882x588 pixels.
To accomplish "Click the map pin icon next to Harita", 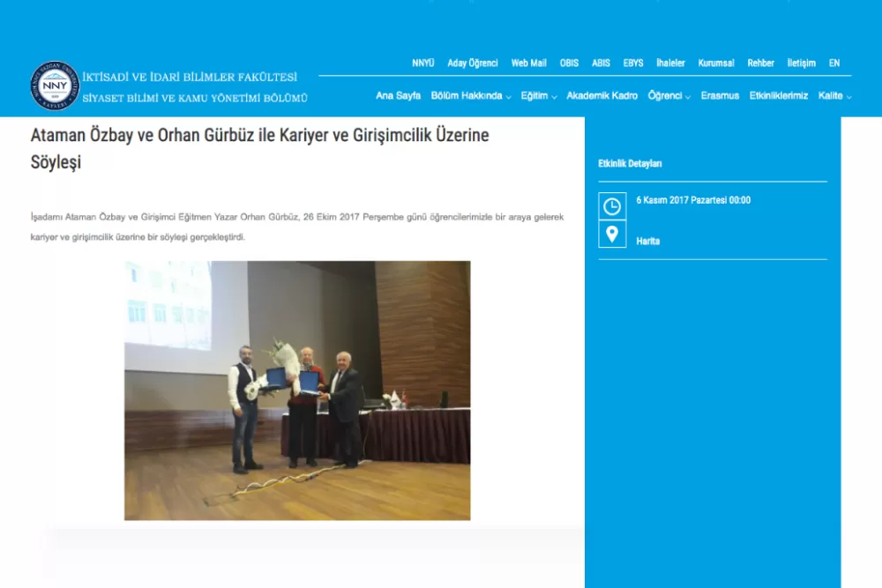I will pos(612,234).
